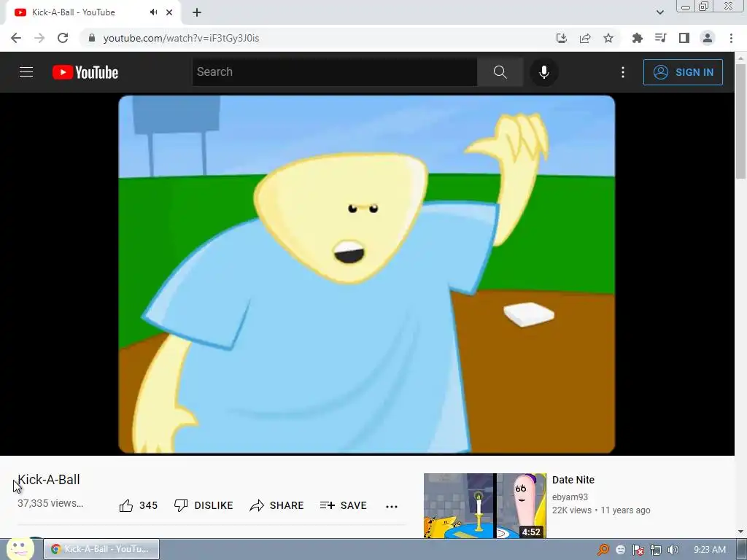The height and width of the screenshot is (560, 747).
Task: Bookmark this page with the star
Action: coord(608,38)
